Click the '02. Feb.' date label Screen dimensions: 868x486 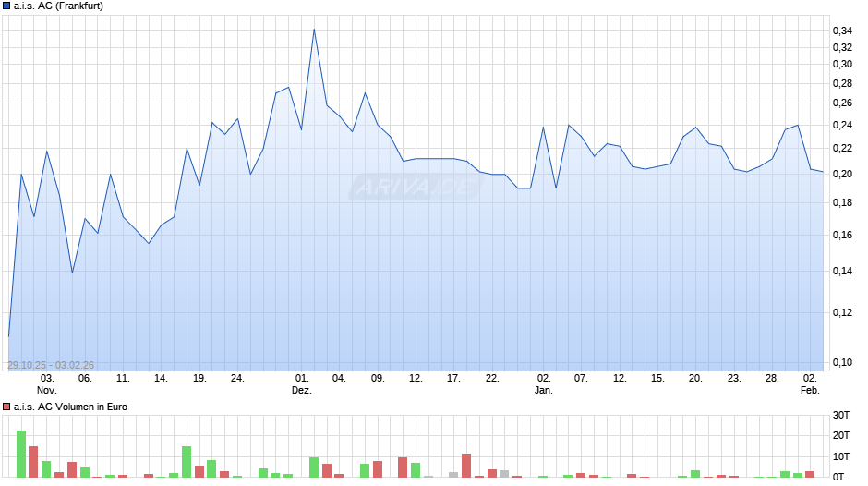[x=810, y=384]
